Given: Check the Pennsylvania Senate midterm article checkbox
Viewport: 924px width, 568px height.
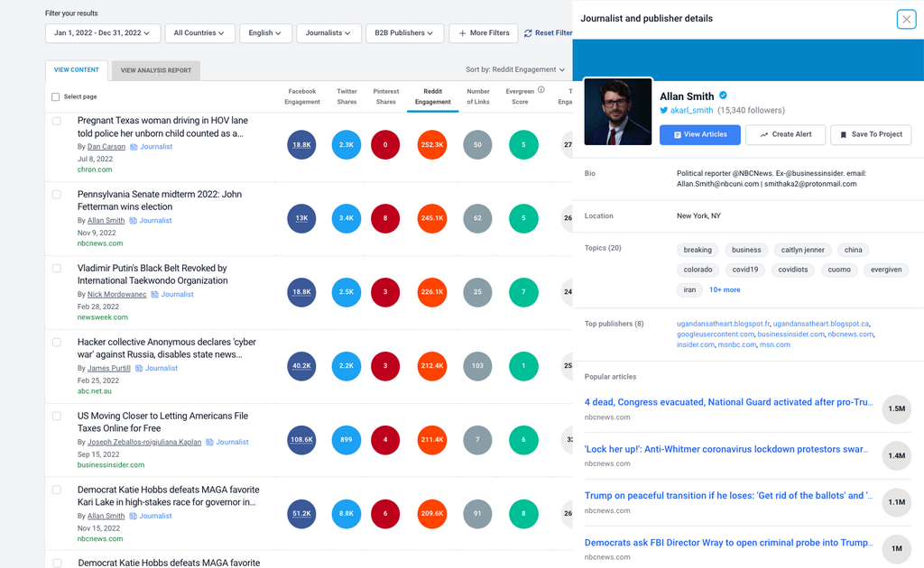Looking at the screenshot, I should pyautogui.click(x=57, y=195).
